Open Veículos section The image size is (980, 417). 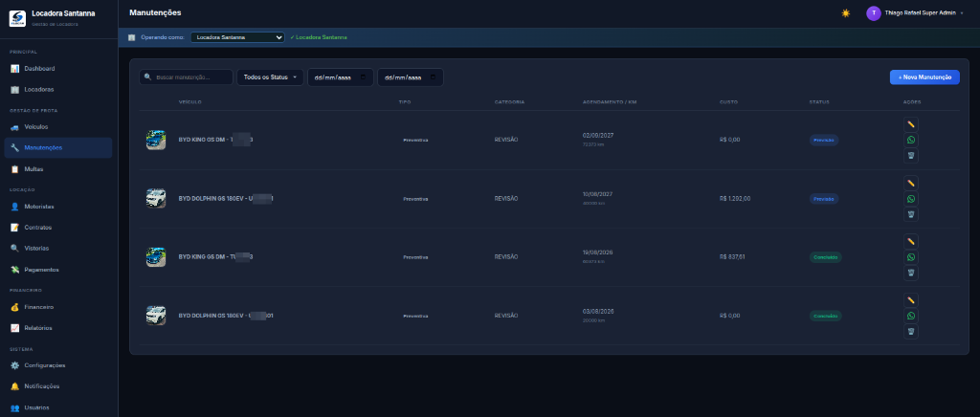coord(58,126)
